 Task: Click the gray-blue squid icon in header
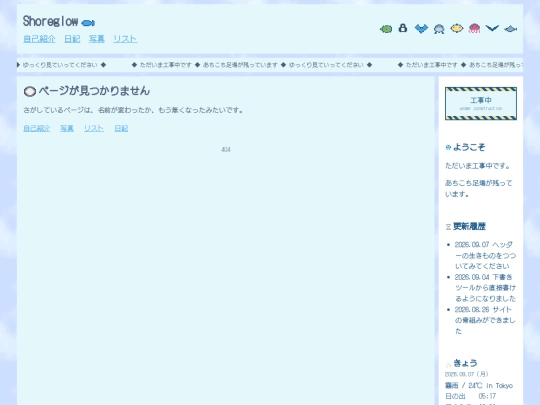439,29
